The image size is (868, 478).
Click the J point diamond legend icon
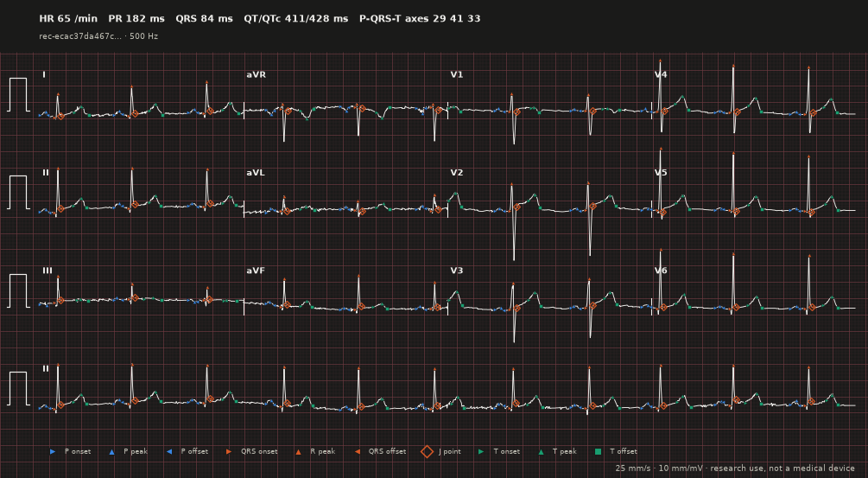427,451
